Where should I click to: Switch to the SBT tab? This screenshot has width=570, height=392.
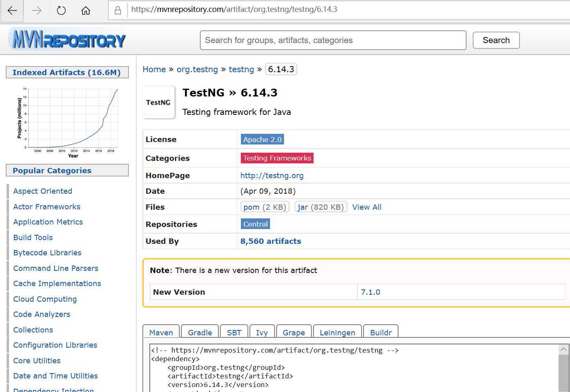(x=234, y=332)
